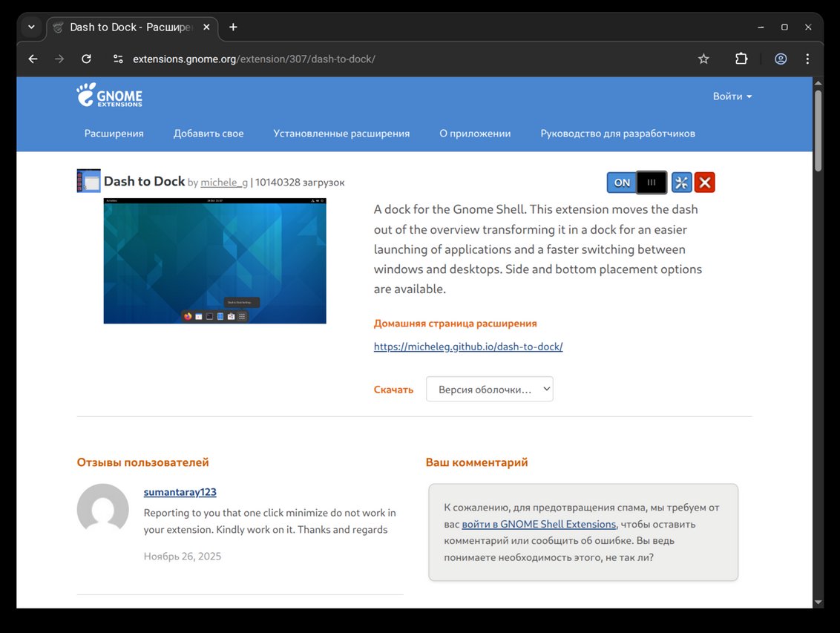This screenshot has width=840, height=633.
Task: Open the browser Extensions puzzle icon
Action: pos(741,59)
